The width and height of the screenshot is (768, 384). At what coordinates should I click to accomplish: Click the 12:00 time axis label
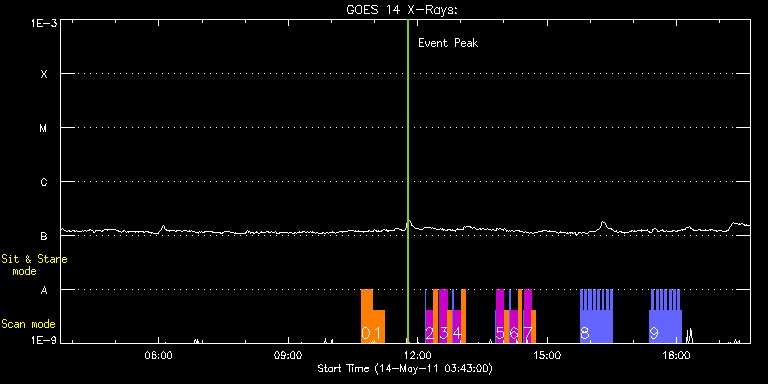pos(417,356)
